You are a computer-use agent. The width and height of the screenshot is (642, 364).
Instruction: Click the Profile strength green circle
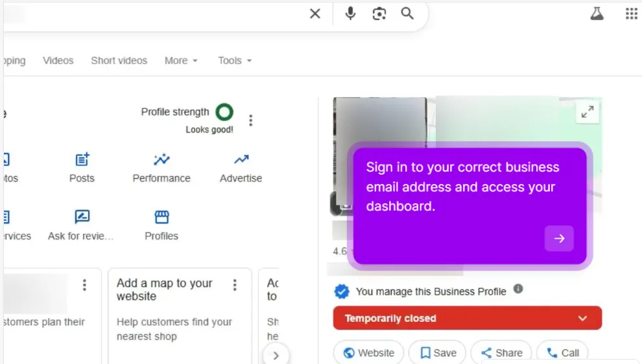click(x=224, y=112)
